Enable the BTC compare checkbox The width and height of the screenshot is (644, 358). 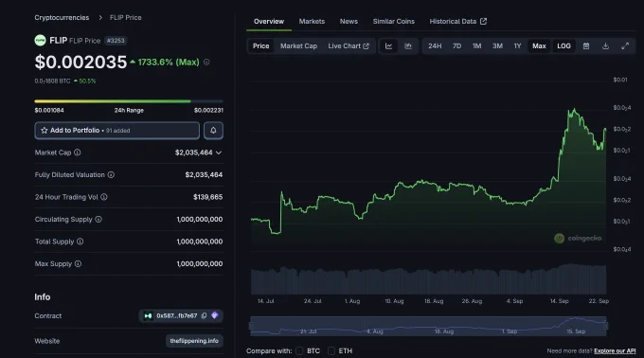299,351
